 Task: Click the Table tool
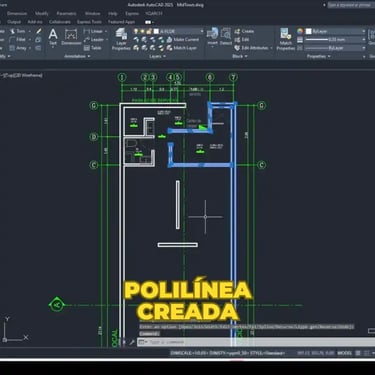click(x=93, y=48)
